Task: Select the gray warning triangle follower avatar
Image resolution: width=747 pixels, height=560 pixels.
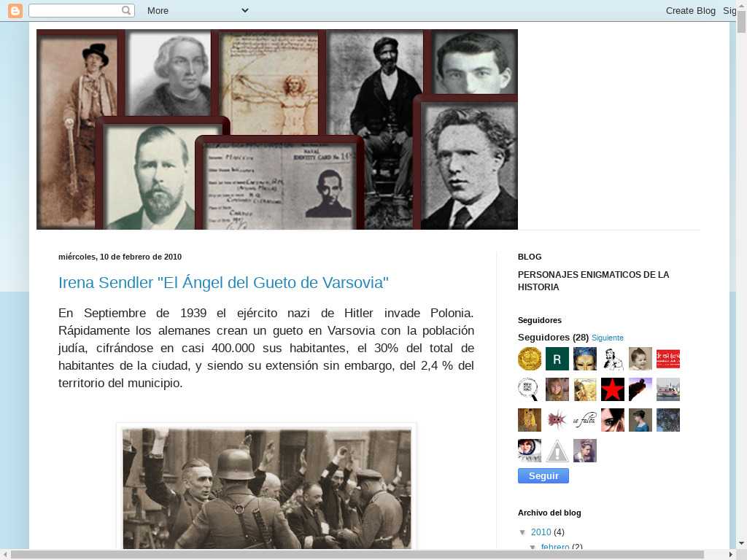Action: pos(557,451)
